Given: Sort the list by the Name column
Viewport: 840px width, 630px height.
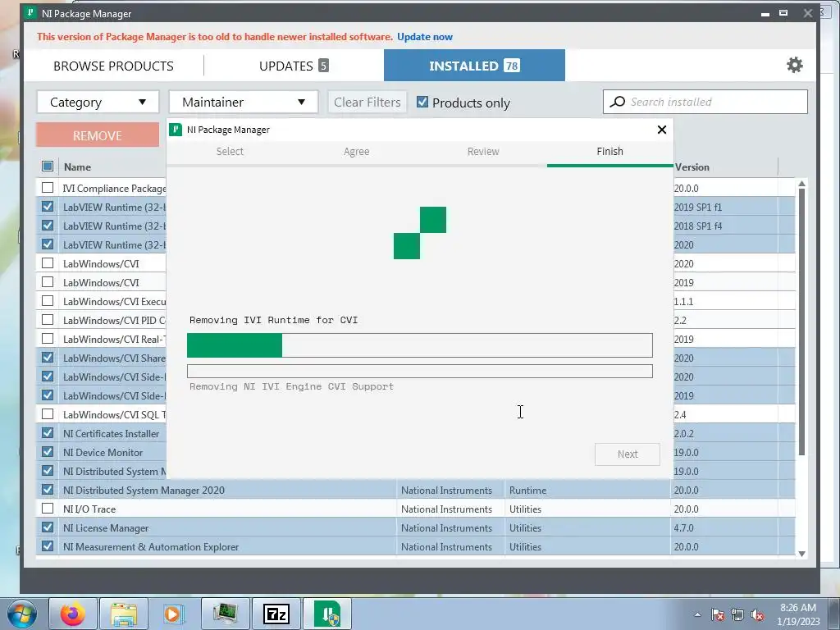Looking at the screenshot, I should pyautogui.click(x=78, y=167).
